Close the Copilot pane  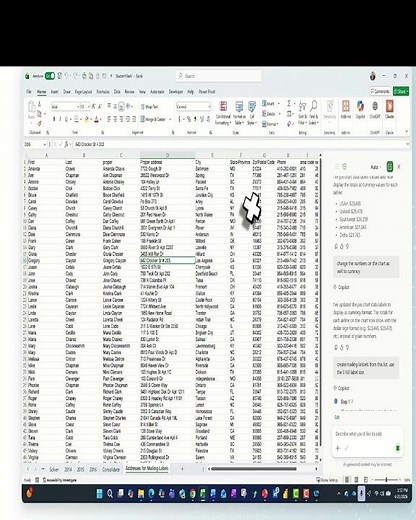pos(399,166)
